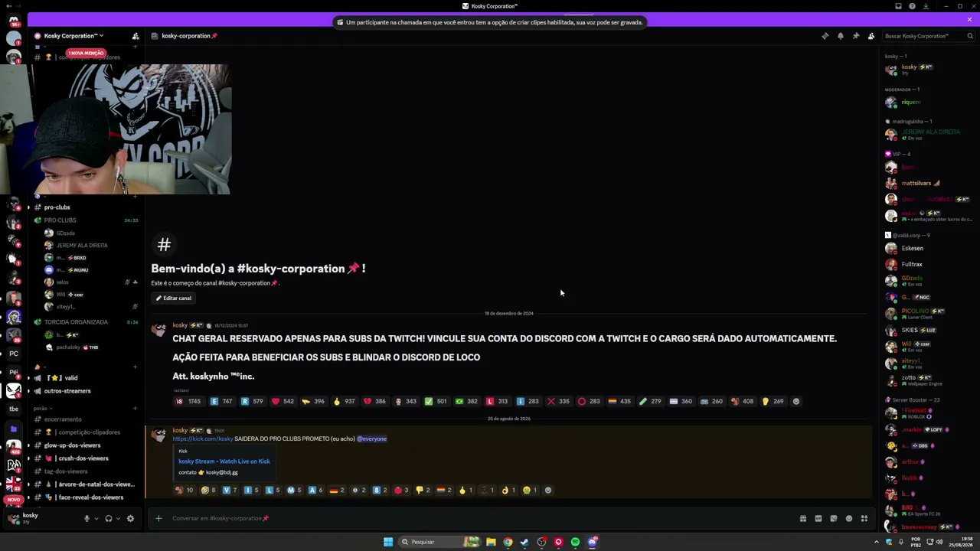Viewport: 980px width, 551px height.
Task: Open headphone output options dropdown arrow
Action: pyautogui.click(x=118, y=519)
